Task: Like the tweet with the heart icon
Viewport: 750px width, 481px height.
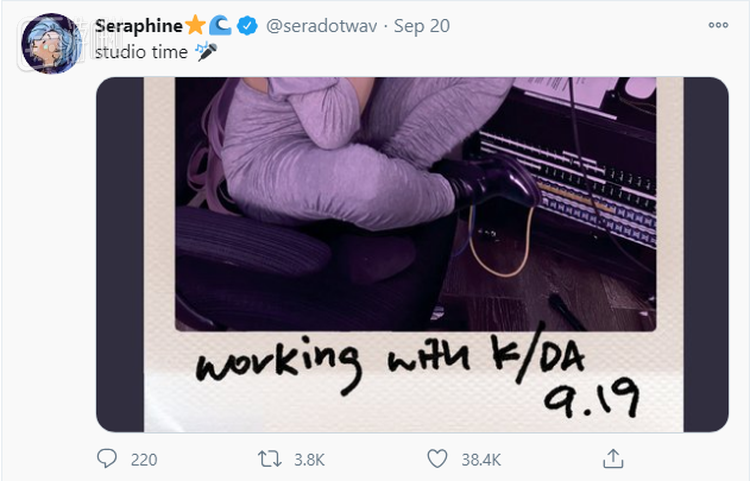Action: click(437, 459)
